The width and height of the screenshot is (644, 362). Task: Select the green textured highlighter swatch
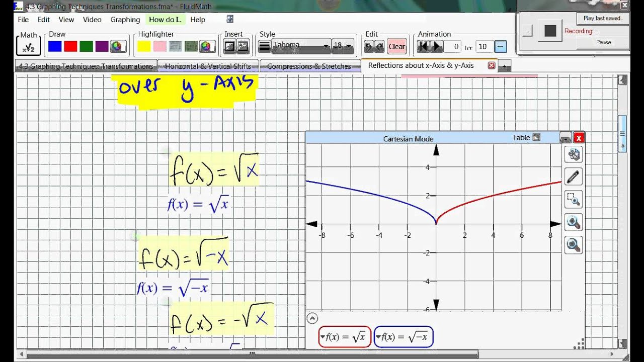click(191, 47)
